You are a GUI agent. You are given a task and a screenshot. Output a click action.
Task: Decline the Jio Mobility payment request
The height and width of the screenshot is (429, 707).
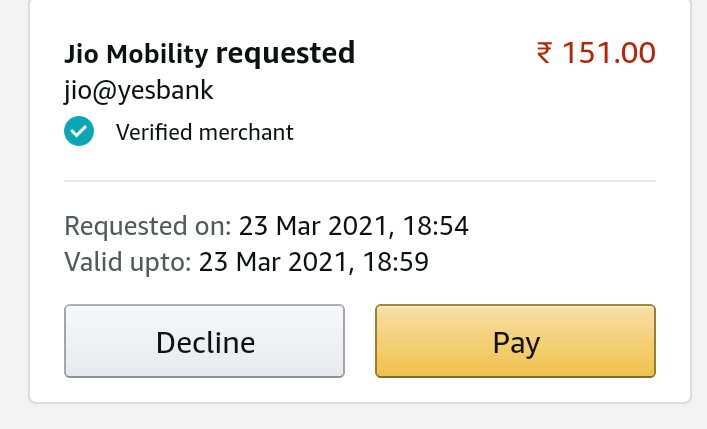tap(204, 341)
